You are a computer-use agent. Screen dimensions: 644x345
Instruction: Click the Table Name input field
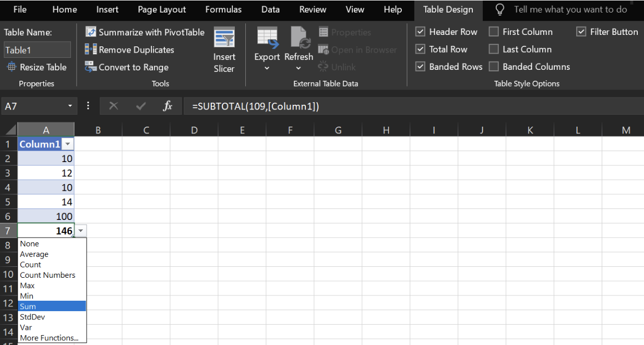click(x=37, y=50)
